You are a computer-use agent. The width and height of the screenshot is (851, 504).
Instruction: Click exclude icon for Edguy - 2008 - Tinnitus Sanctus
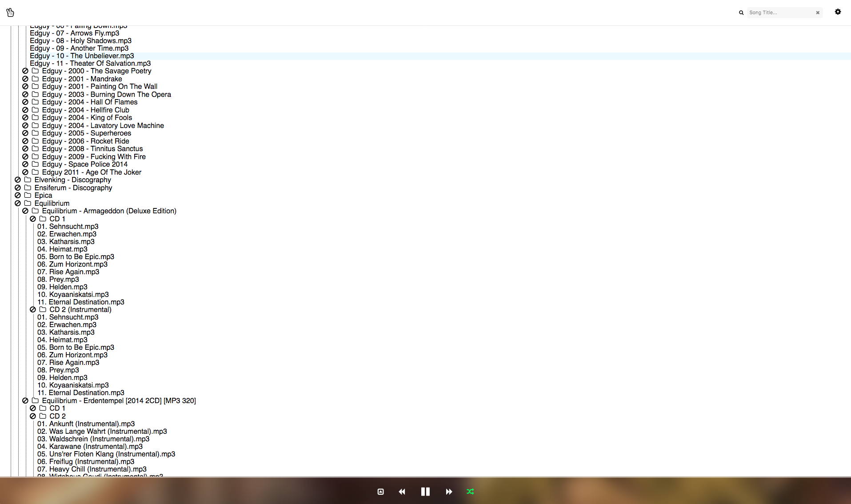click(25, 149)
